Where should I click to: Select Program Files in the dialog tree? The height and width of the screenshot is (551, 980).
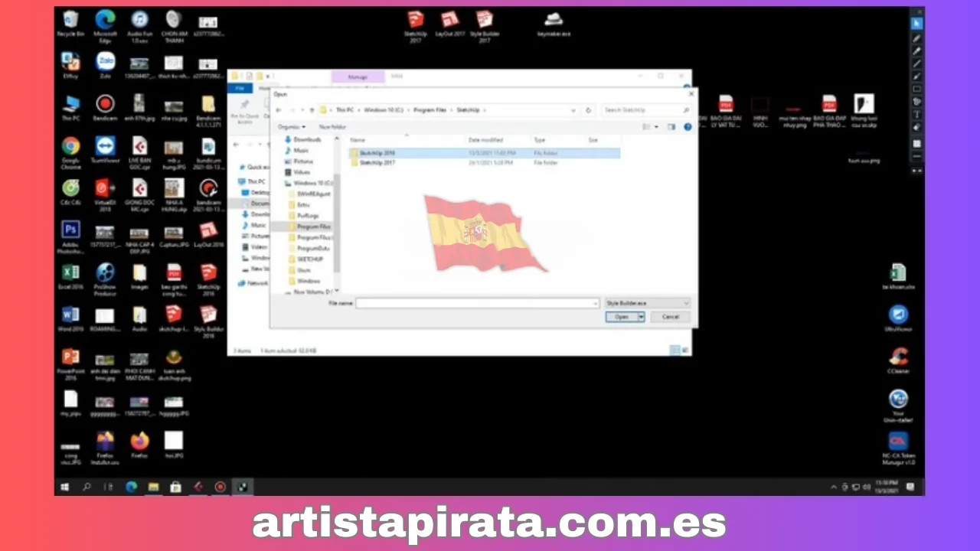click(x=313, y=227)
